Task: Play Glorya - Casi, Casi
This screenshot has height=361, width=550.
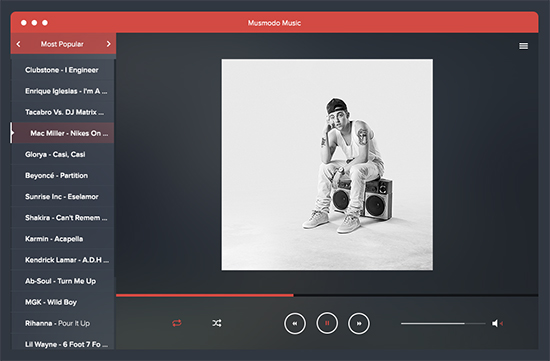Action: click(x=62, y=154)
